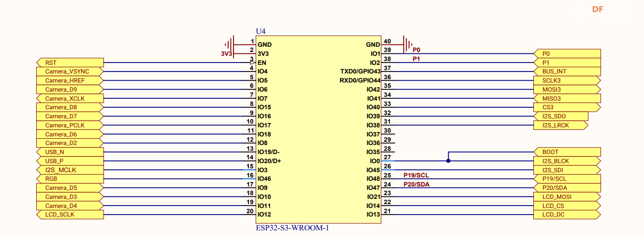
Task: Click the EN pin name
Action: tap(262, 62)
